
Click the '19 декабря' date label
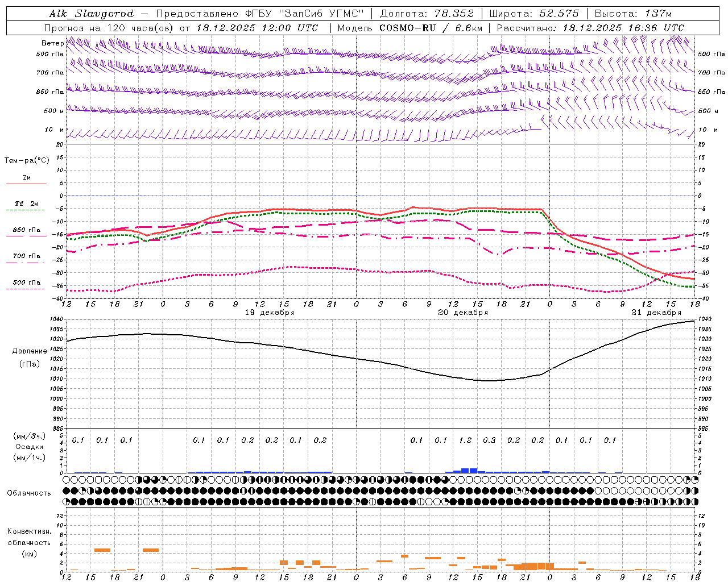269,313
